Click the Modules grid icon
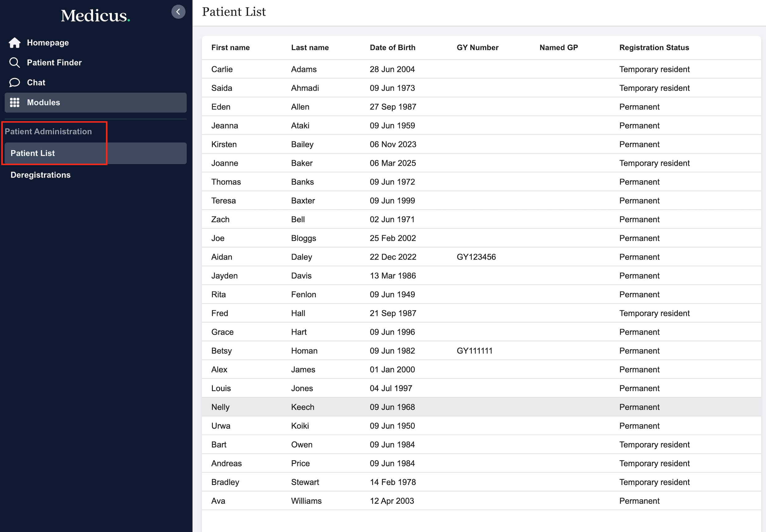Screen dimensions: 766x532 pyautogui.click(x=14, y=102)
